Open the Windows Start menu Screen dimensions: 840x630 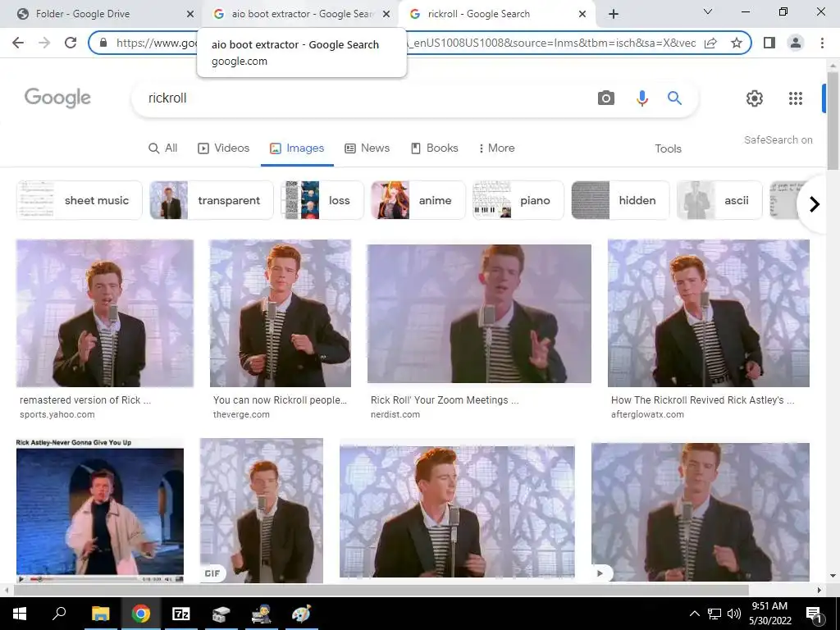pos(19,614)
